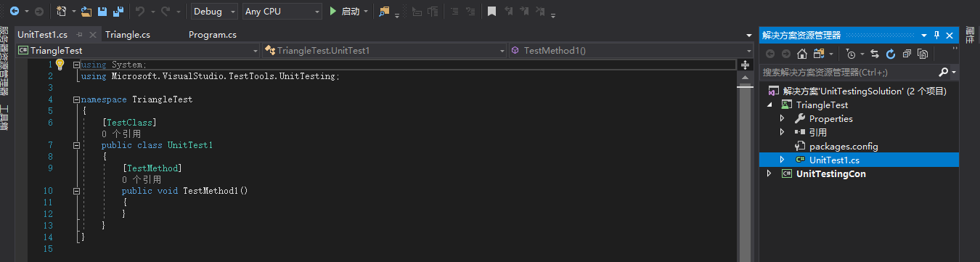Click the new project icon
The image size is (980, 262).
tap(62, 12)
